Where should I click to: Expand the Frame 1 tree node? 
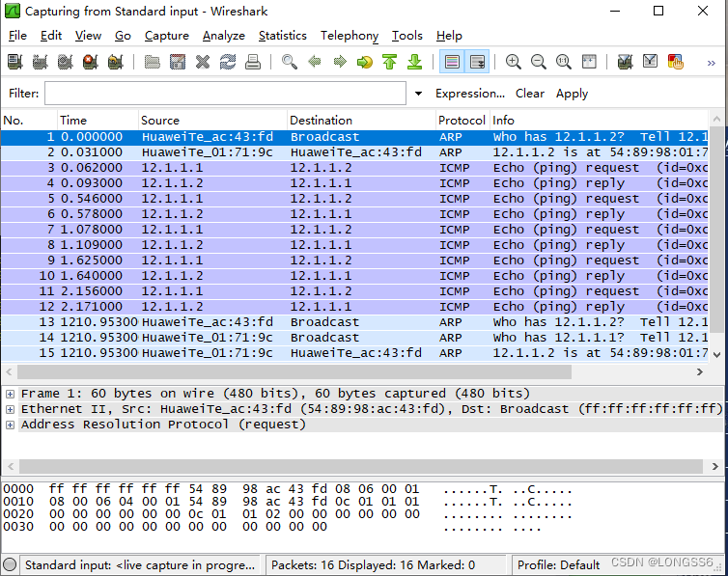10,395
